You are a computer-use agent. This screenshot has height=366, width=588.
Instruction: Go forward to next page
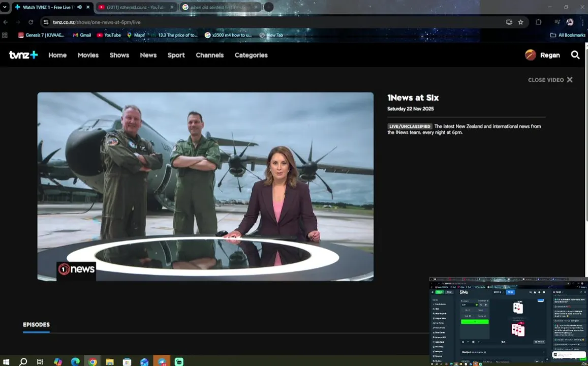(x=18, y=22)
